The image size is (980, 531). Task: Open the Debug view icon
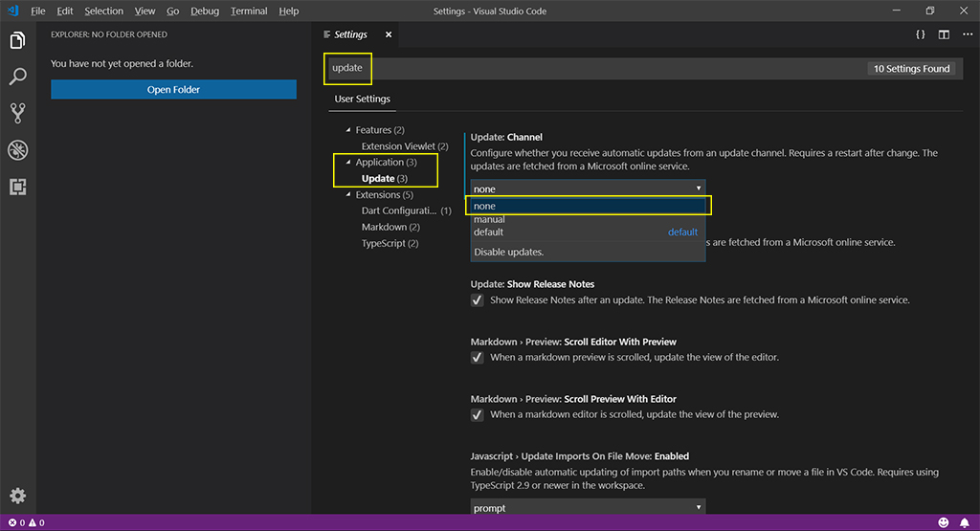[17, 149]
